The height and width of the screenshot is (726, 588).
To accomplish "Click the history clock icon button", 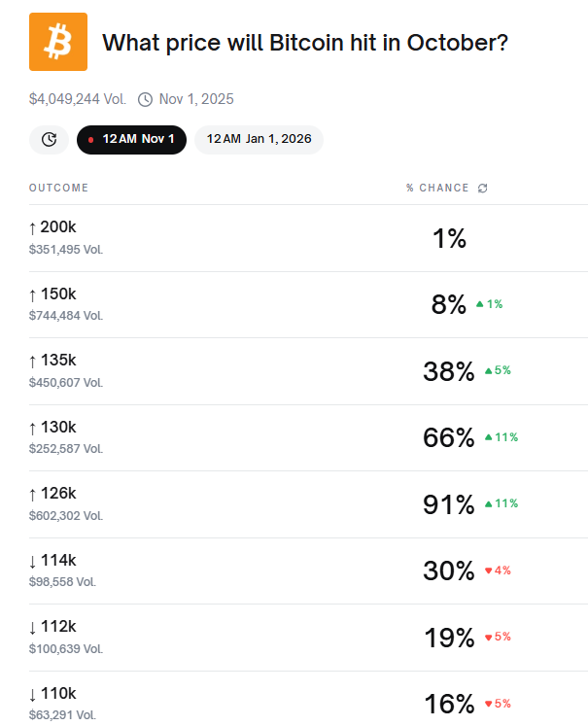I will [49, 139].
